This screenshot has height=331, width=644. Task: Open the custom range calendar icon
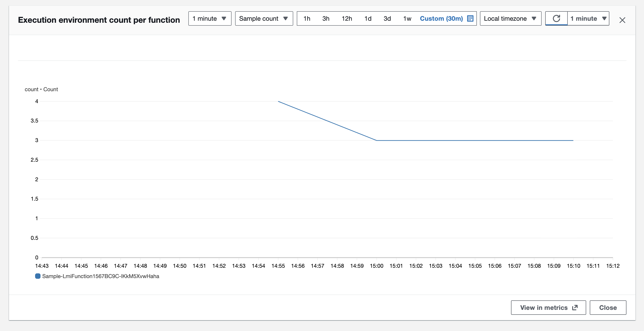click(470, 18)
